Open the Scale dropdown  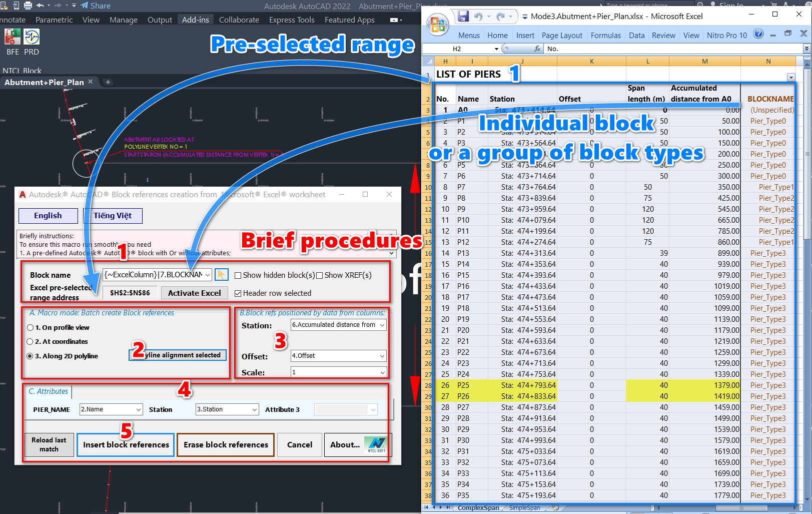tap(382, 372)
